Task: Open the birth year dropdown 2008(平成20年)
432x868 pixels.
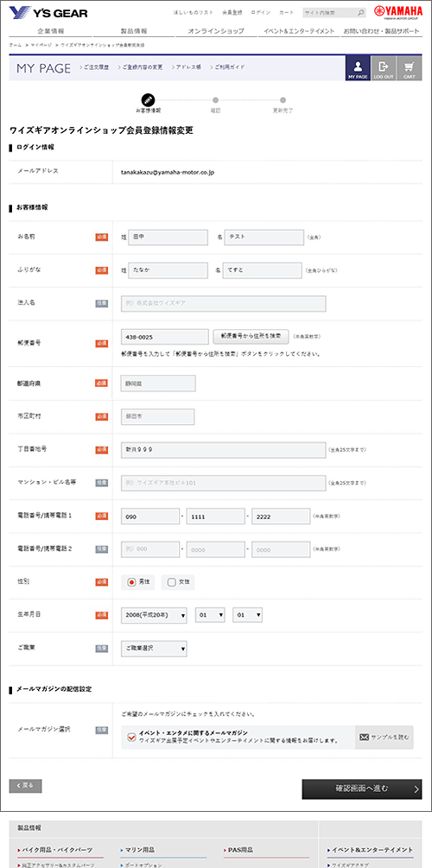Action: [x=154, y=615]
